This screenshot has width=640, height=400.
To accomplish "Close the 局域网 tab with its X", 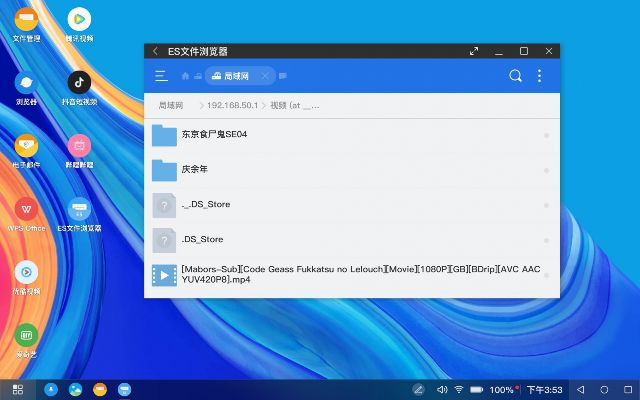I will 265,76.
